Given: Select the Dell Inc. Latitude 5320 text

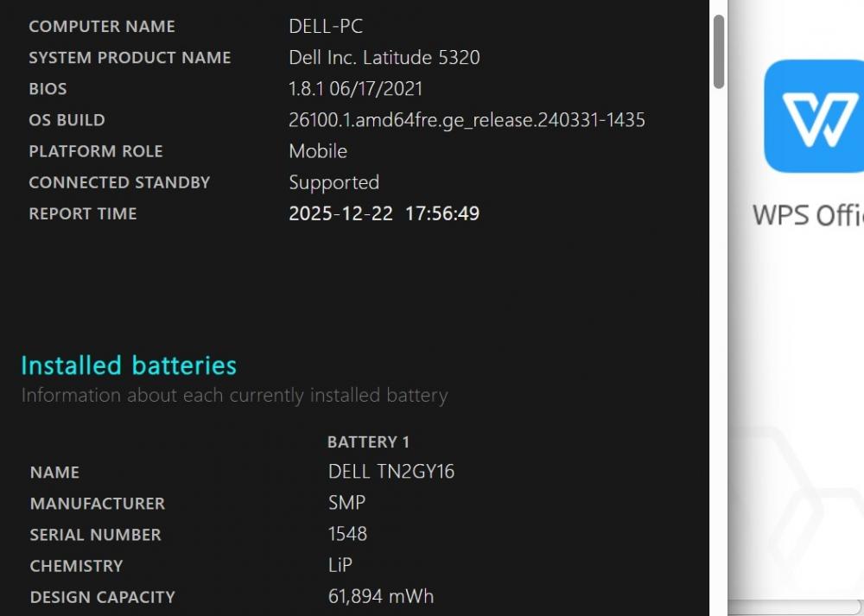Looking at the screenshot, I should [x=384, y=58].
